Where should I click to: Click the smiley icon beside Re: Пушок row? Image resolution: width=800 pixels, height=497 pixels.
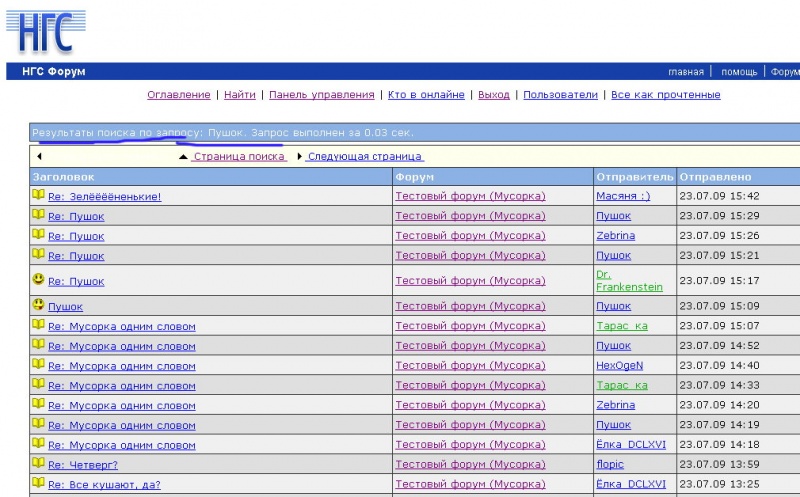[38, 279]
